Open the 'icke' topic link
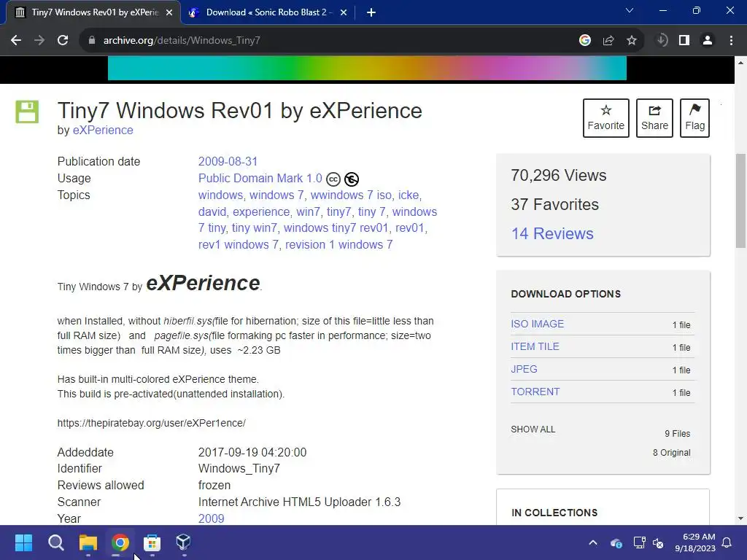Screen dimensions: 747x560 pyautogui.click(x=409, y=195)
